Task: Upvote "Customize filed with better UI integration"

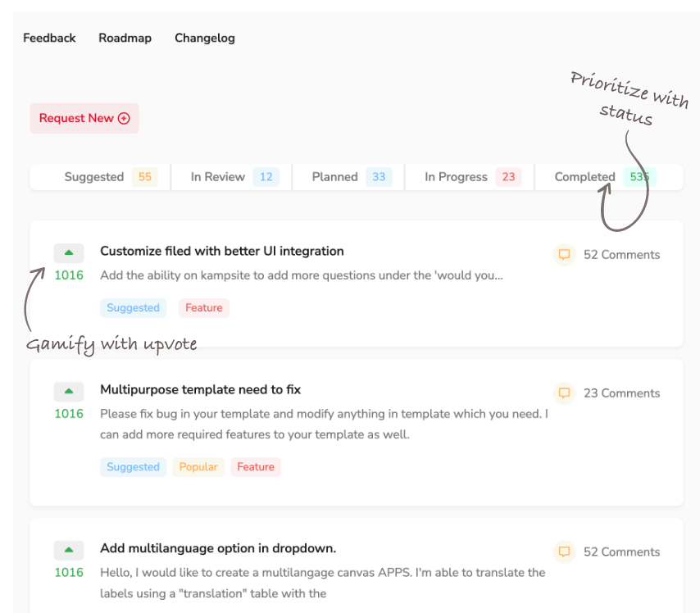Action: coord(69,252)
